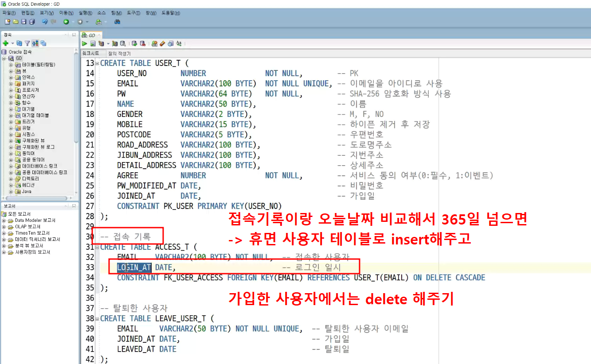This screenshot has height=364, width=591.
Task: Open the 도움말(H) menu
Action: pyautogui.click(x=171, y=13)
